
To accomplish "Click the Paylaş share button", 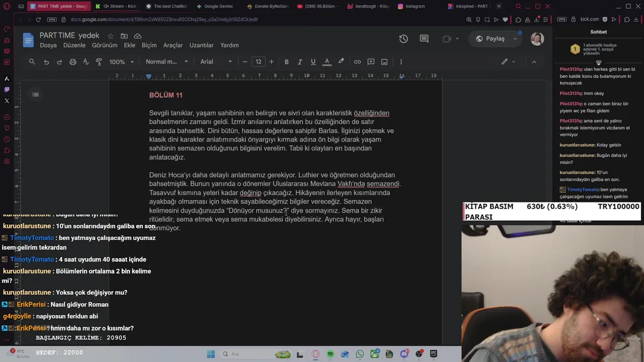I will coord(490,39).
